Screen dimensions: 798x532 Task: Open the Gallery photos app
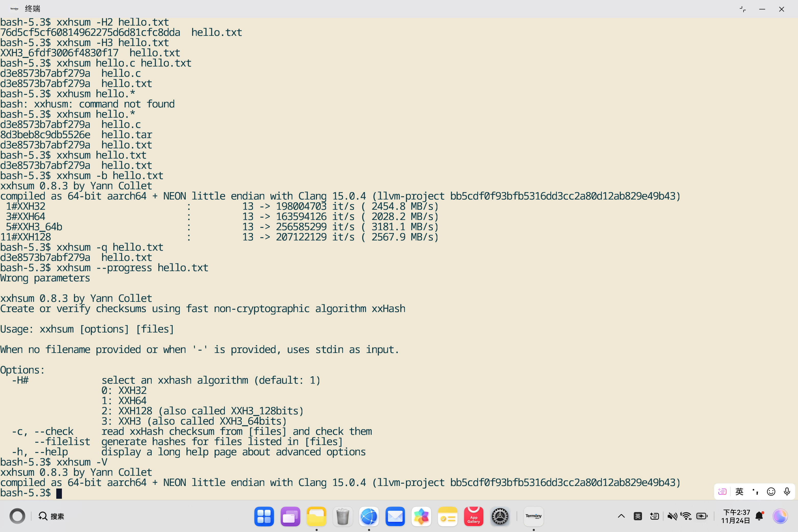point(421,516)
